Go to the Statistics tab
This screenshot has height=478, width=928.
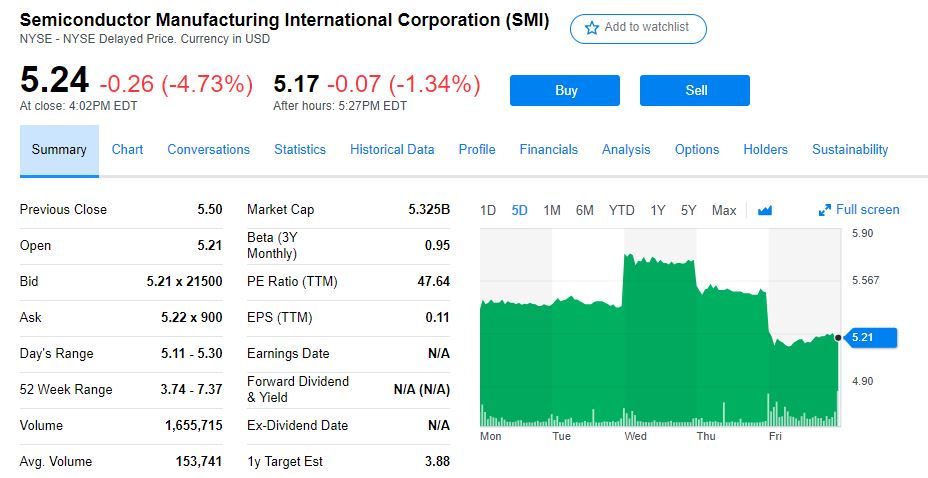(300, 150)
